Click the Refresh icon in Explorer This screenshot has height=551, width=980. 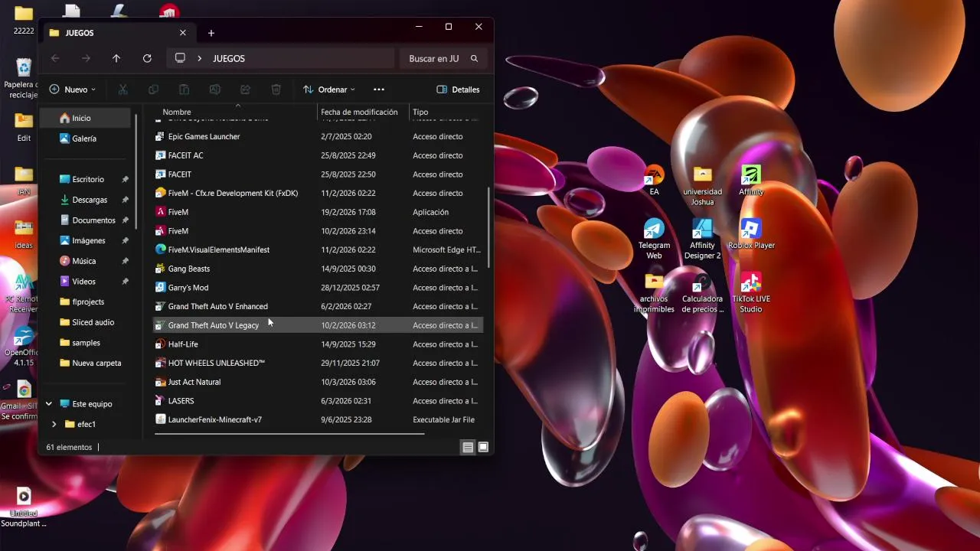point(147,58)
